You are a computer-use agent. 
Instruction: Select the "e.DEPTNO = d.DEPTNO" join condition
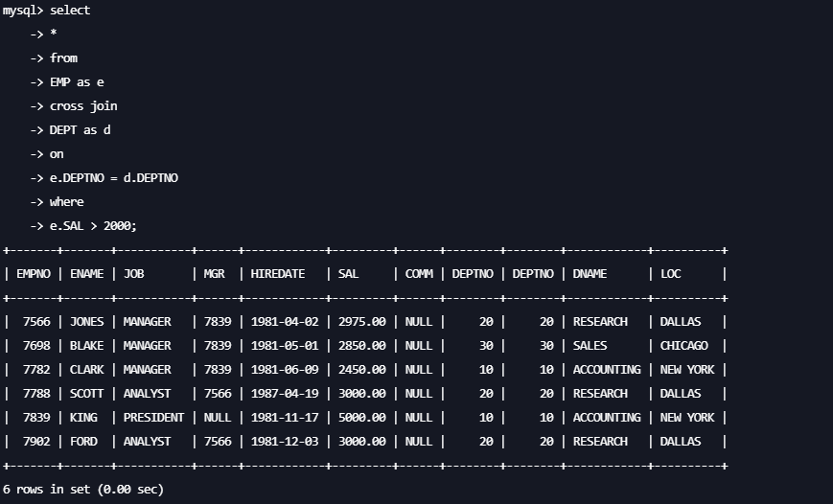[113, 177]
